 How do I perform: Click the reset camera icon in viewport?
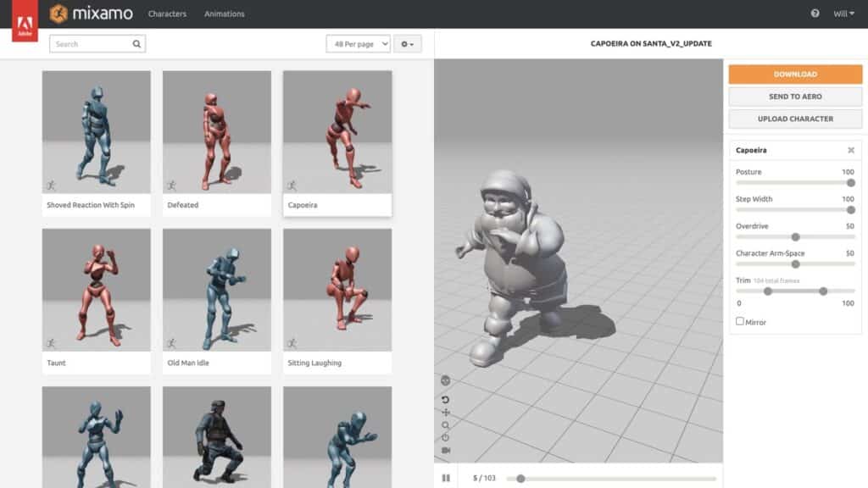click(446, 437)
